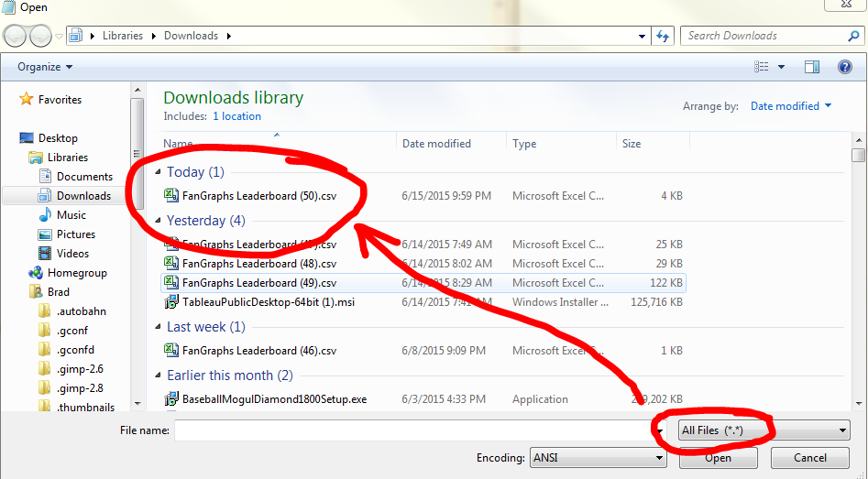Click the refresh button beside address bar
Screen dimensions: 868x479
[x=663, y=36]
